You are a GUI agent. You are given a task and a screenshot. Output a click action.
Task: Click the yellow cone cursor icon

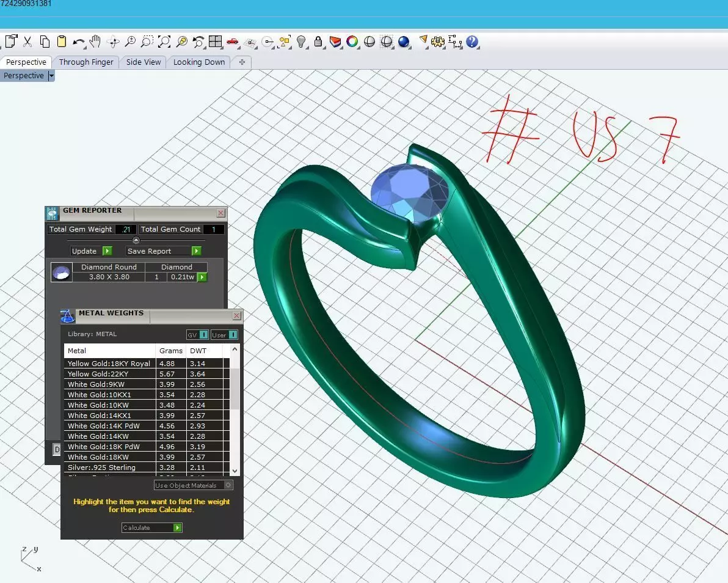click(x=423, y=41)
